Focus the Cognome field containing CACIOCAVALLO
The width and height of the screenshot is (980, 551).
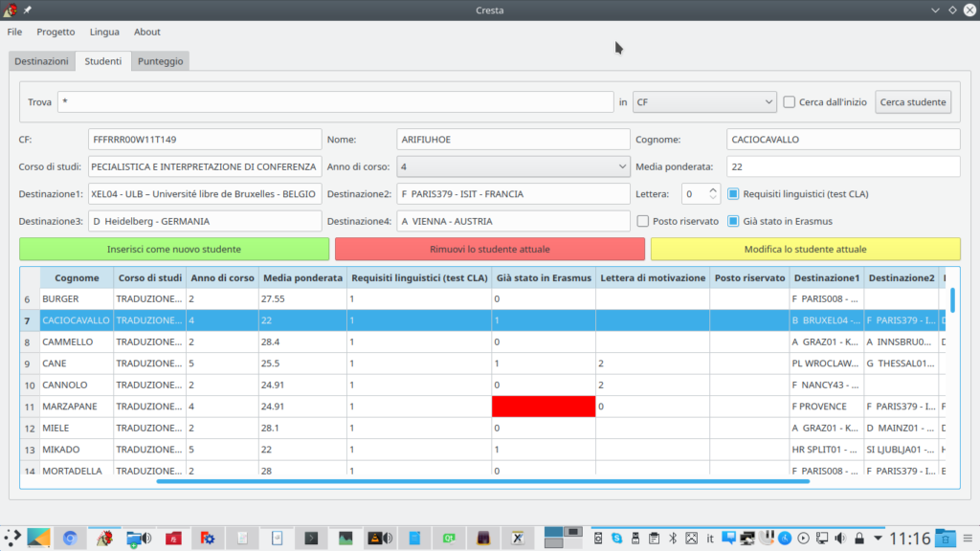pyautogui.click(x=843, y=140)
